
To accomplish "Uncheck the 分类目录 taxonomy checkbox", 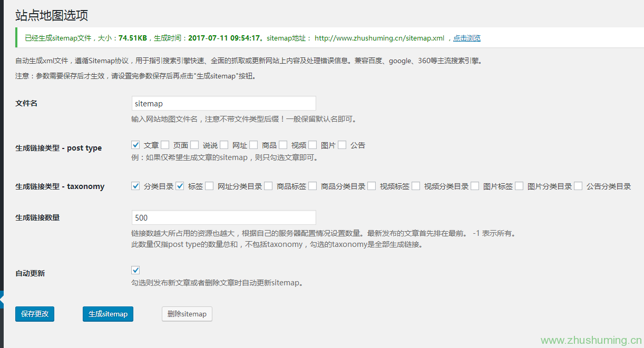I will [135, 186].
